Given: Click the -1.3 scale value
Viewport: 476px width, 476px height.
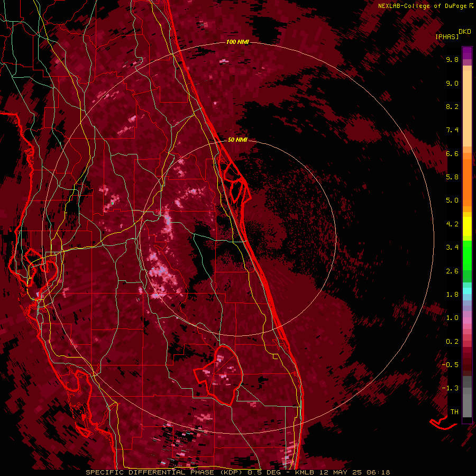Looking at the screenshot, I should (450, 388).
